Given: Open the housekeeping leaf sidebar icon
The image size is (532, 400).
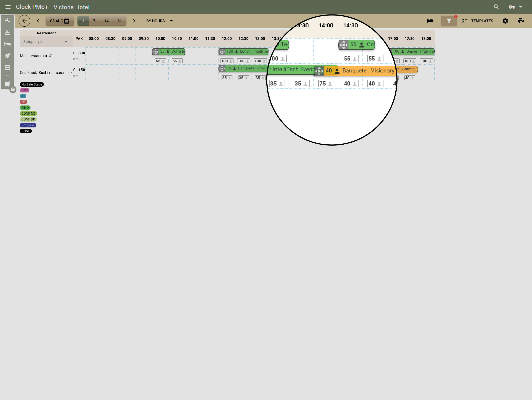Looking at the screenshot, I should [x=7, y=56].
